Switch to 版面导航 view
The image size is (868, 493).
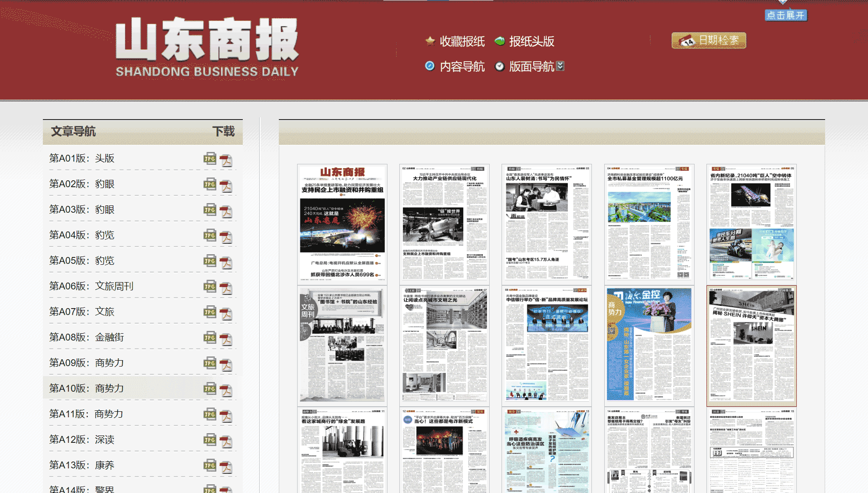click(532, 66)
